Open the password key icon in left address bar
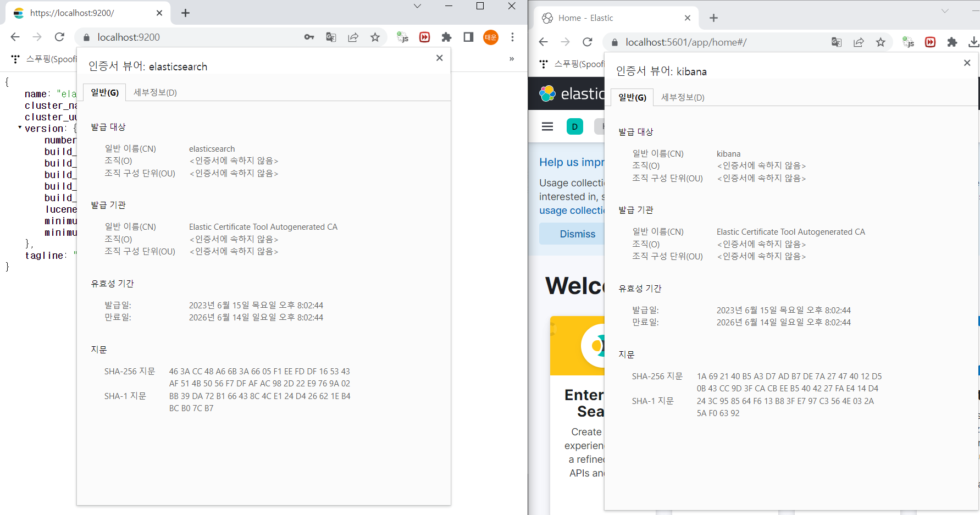The height and width of the screenshot is (515, 980). coord(309,37)
